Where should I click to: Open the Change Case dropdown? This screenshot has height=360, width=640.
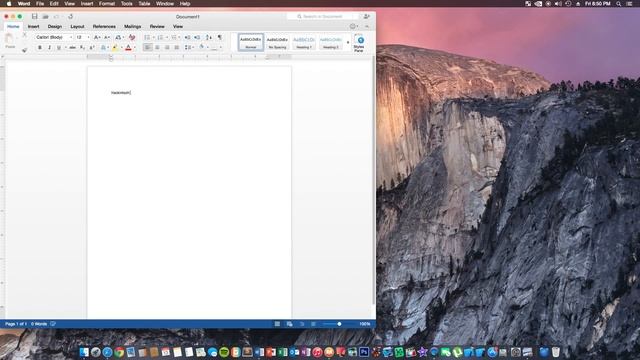(119, 37)
